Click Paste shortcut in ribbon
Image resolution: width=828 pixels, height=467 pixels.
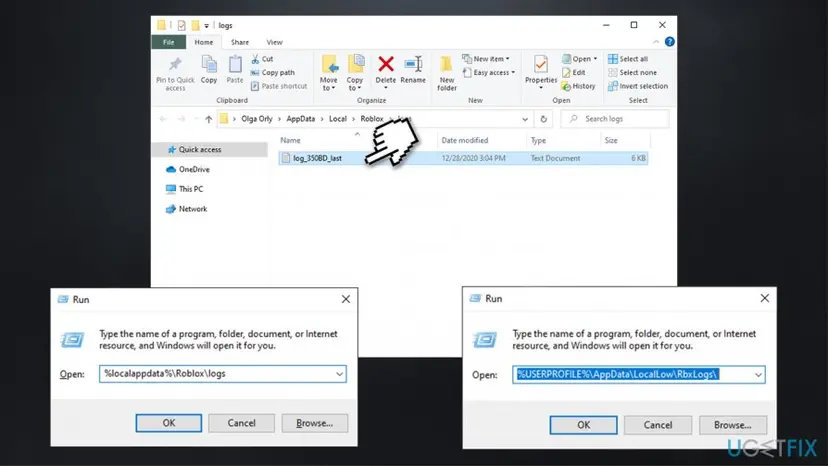pos(279,86)
